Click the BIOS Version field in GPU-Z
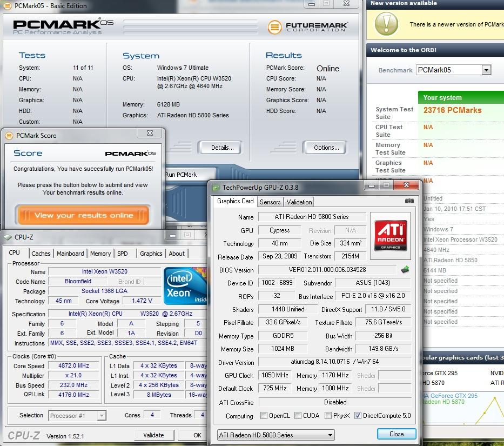The height and width of the screenshot is (446, 504). point(327,270)
